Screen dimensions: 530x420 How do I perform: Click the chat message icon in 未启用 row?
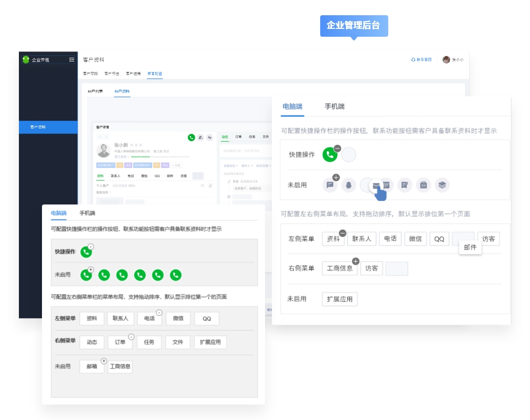pos(330,185)
